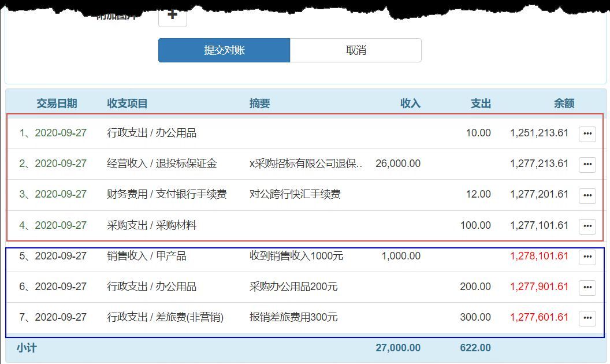Open actions menu for row 6 办公用品
Screen dimensions: 610x364
tap(587, 287)
